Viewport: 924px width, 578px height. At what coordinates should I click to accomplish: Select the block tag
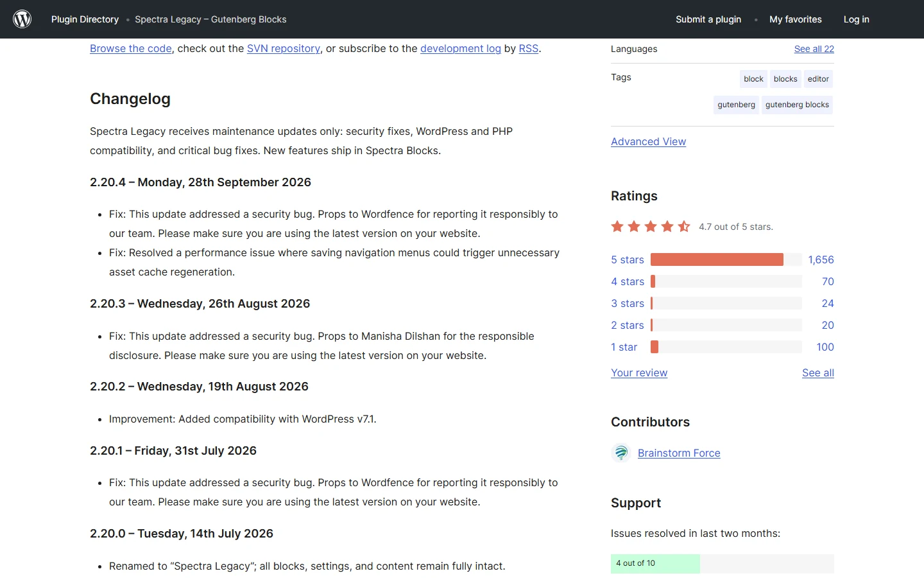coord(753,79)
